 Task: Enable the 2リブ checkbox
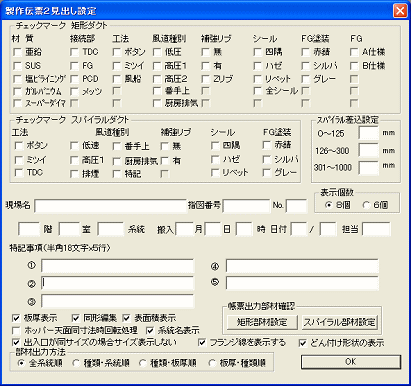click(206, 79)
